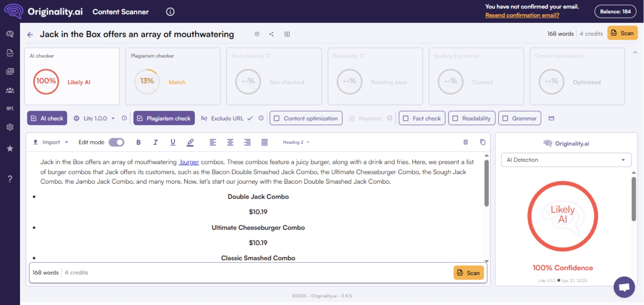Image resolution: width=644 pixels, height=305 pixels.
Task: Toggle Exclude URL option
Action: [227, 118]
